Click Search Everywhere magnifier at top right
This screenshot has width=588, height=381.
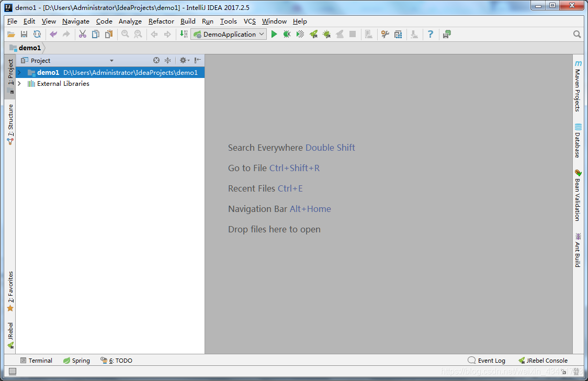pos(577,35)
